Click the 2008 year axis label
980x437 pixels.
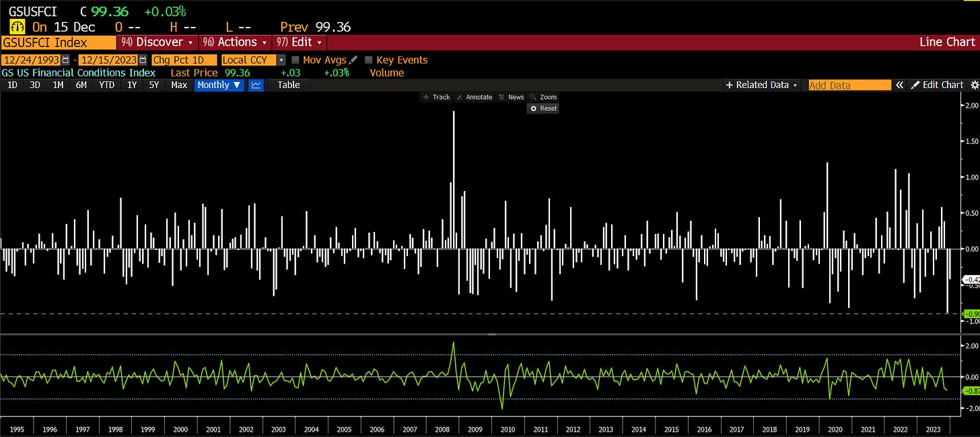(442, 429)
